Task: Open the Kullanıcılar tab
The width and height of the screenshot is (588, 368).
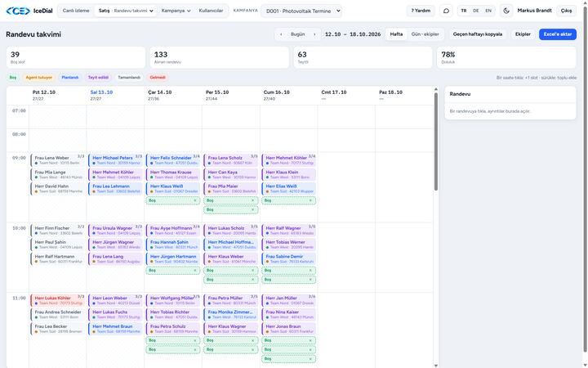Action: click(211, 11)
